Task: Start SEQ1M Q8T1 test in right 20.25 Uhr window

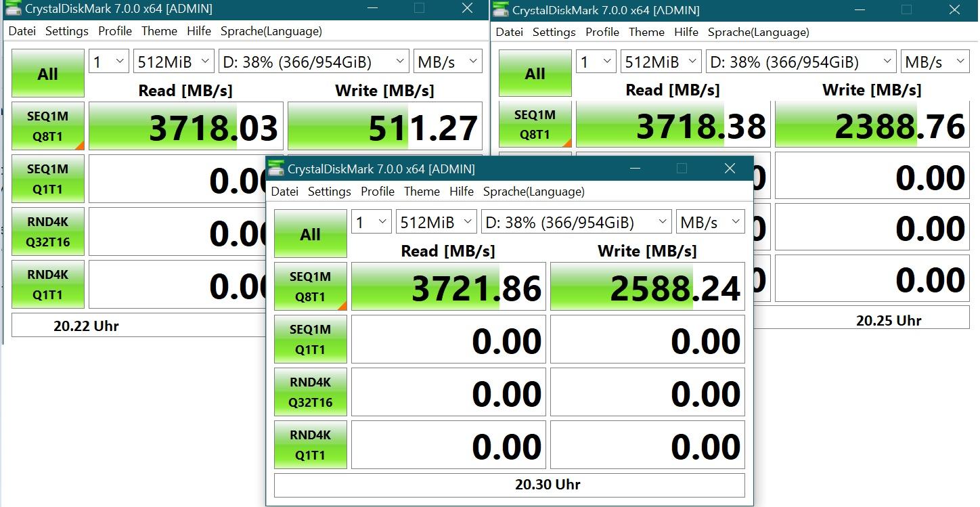Action: click(x=535, y=125)
